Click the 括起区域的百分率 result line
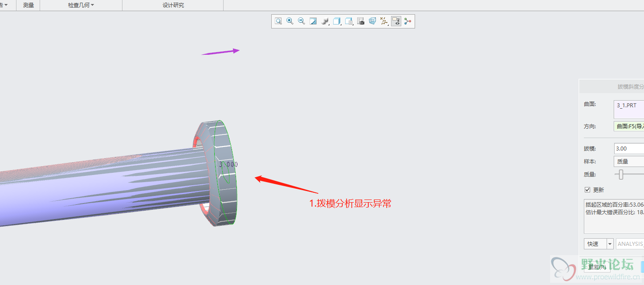Viewport: 644px width, 285px height. (615, 204)
